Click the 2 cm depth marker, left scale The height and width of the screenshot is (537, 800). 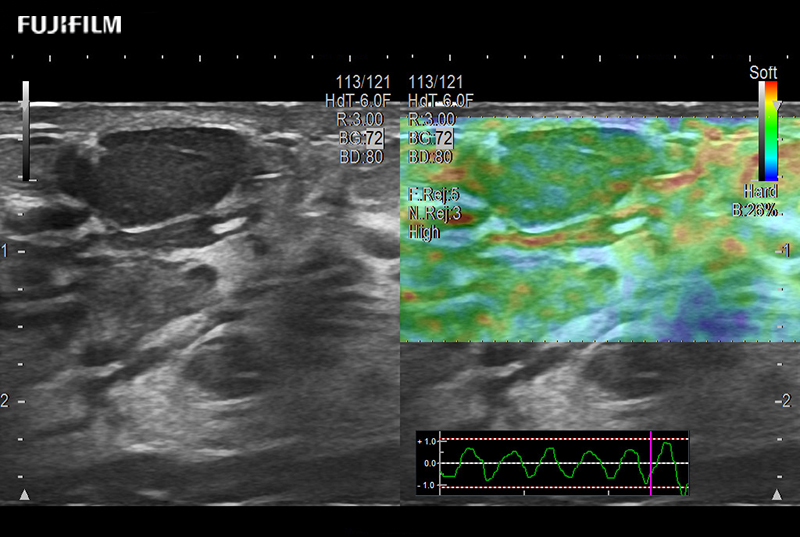(5, 401)
